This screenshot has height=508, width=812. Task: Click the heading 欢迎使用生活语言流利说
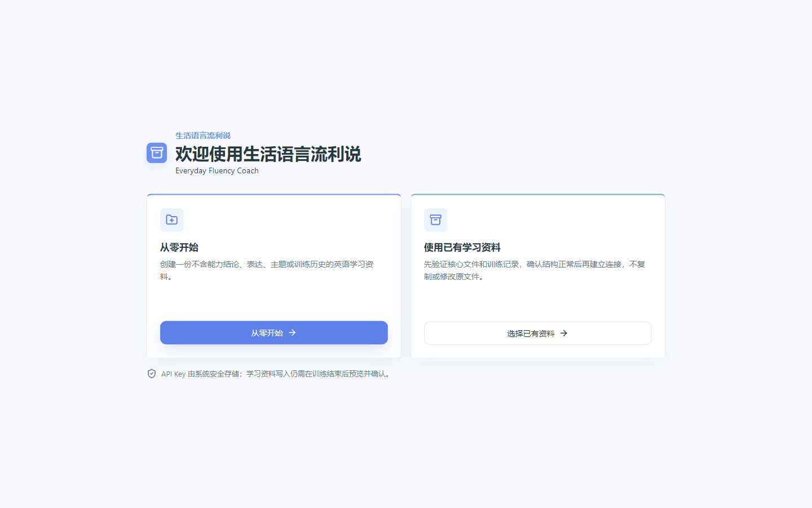[x=268, y=154]
